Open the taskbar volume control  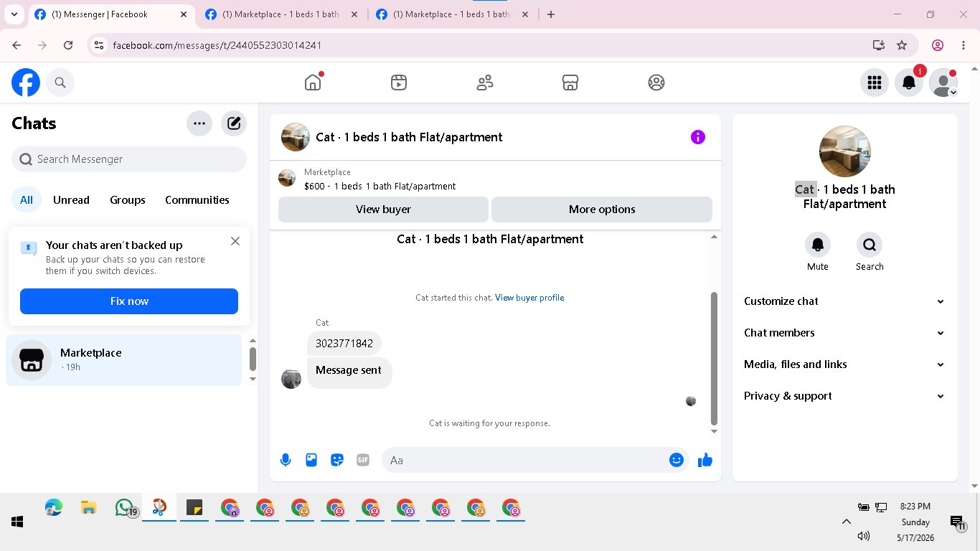pos(864,536)
